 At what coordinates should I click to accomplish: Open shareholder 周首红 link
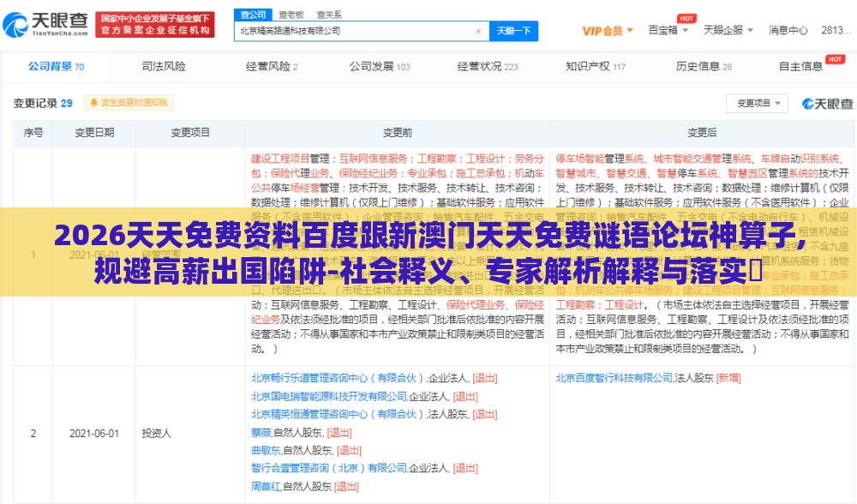[266, 487]
